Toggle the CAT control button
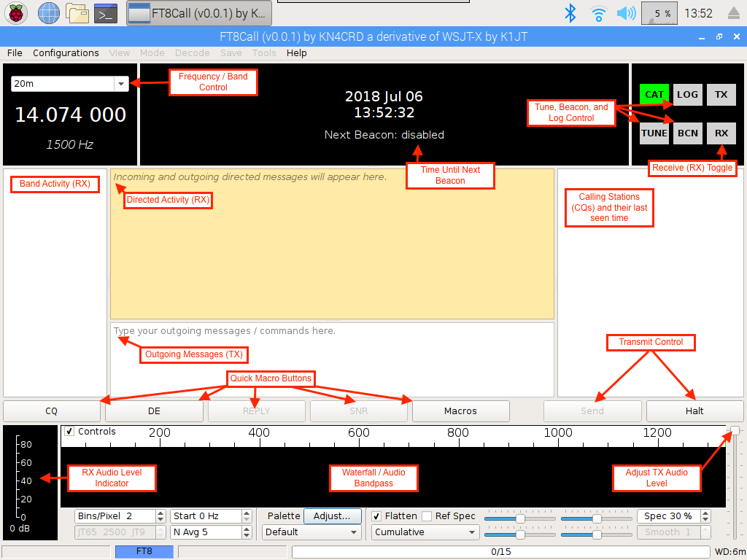Image resolution: width=747 pixels, height=560 pixels. pyautogui.click(x=654, y=94)
